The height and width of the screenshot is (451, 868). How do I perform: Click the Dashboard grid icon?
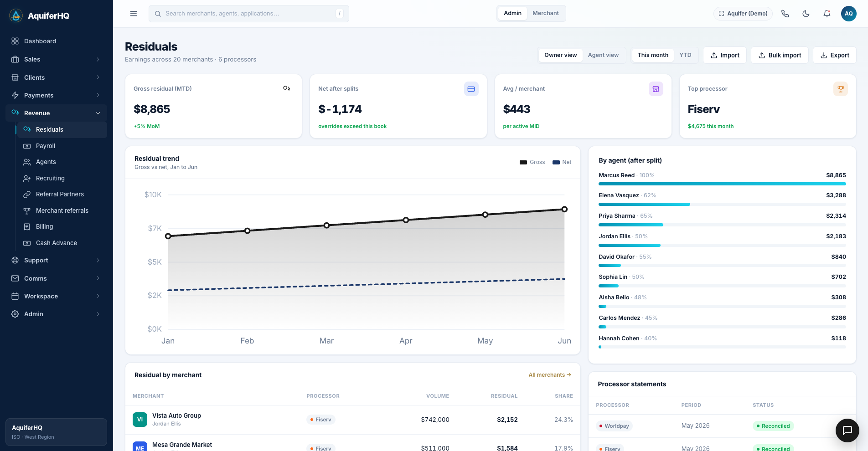tap(15, 41)
